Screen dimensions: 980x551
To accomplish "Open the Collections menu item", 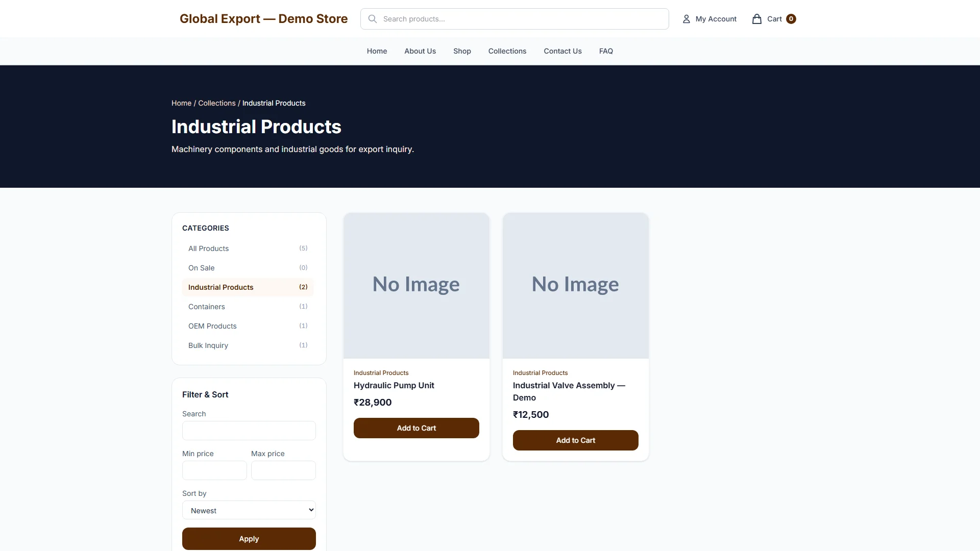I will pyautogui.click(x=507, y=51).
